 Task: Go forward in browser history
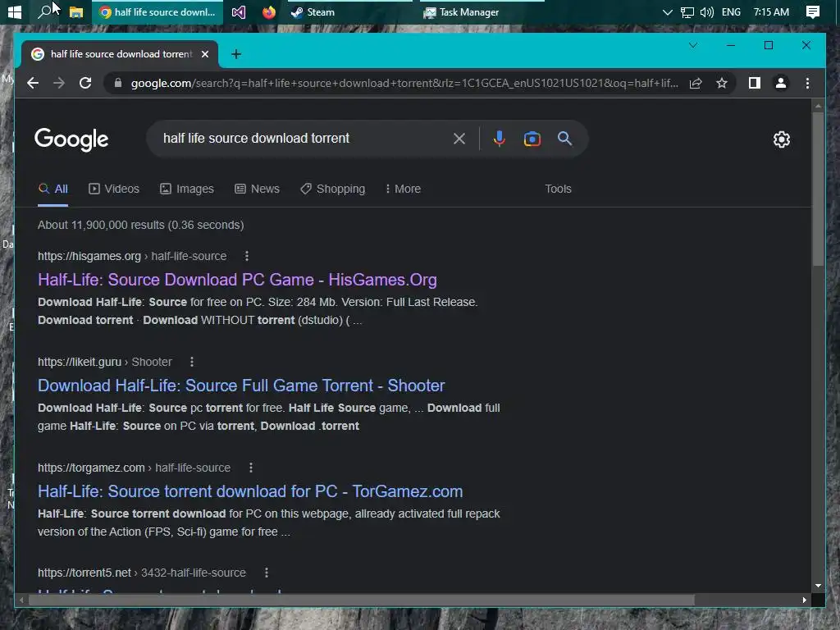pyautogui.click(x=59, y=83)
